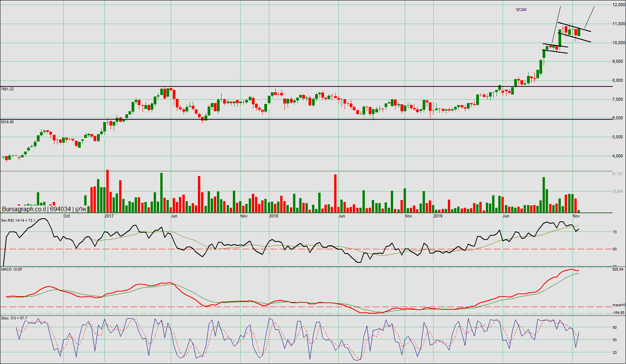Select the -164.85 MACD axis value
This screenshot has width=626, height=364.
coord(618,312)
